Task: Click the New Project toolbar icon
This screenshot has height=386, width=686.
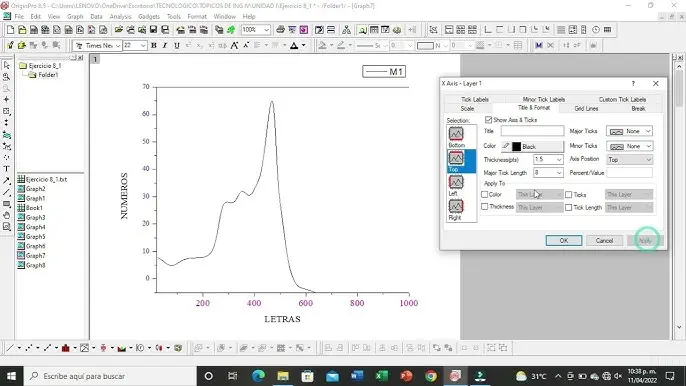Action: 10,30
